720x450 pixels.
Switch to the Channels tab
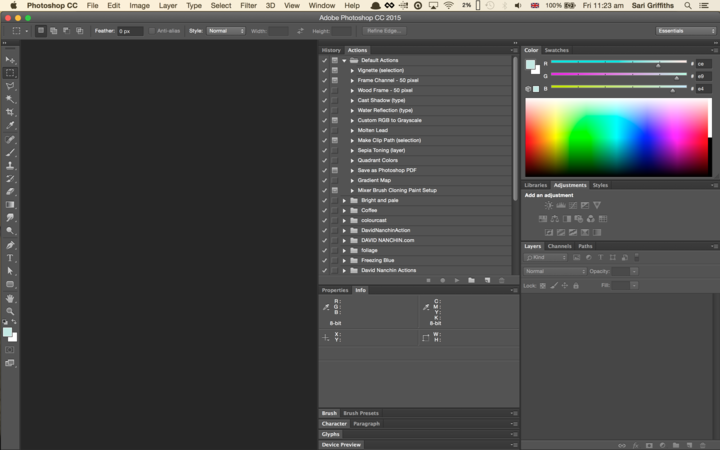[x=559, y=246]
